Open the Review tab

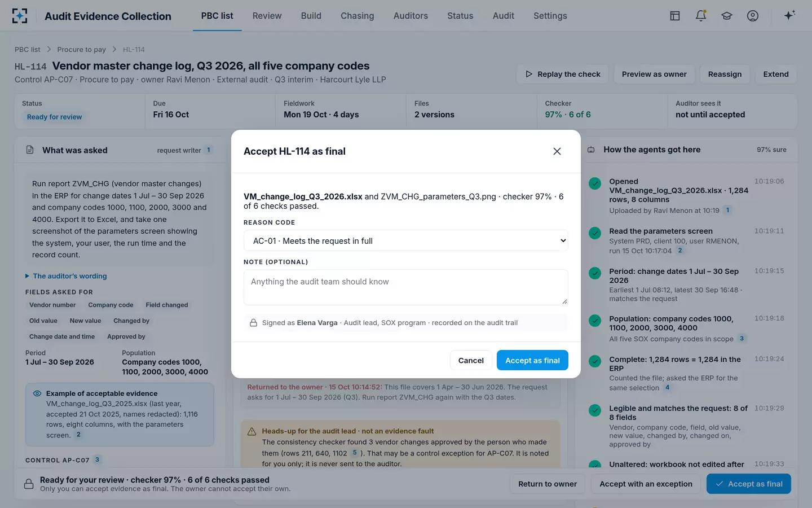pos(267,16)
